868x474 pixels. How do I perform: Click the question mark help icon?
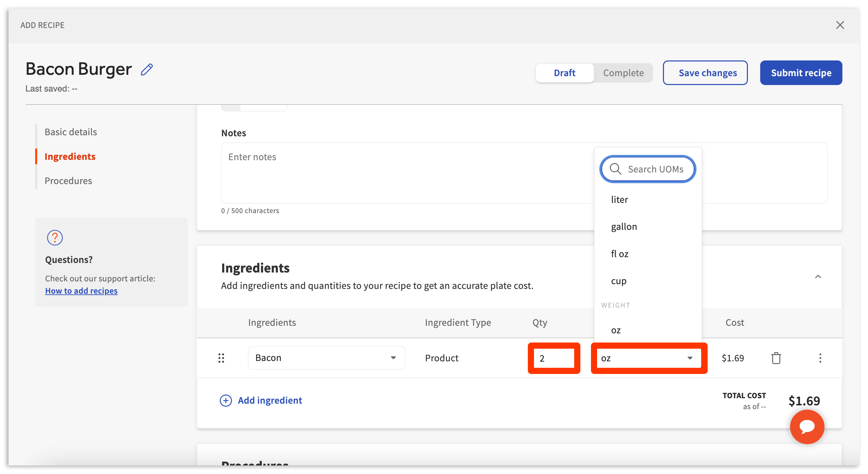(x=55, y=238)
